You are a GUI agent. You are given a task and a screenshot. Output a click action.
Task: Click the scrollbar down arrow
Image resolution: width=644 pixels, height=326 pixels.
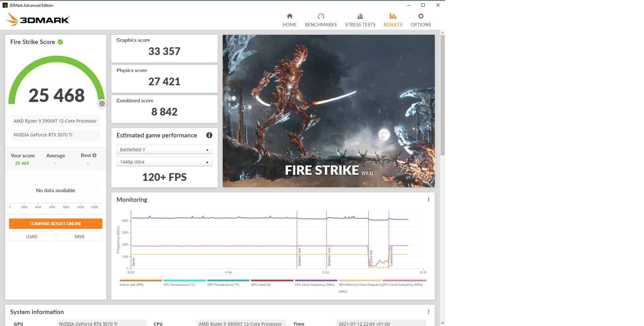click(x=443, y=323)
